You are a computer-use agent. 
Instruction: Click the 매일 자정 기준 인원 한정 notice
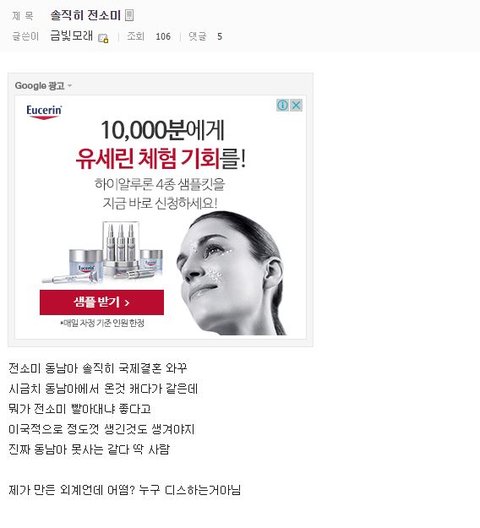(x=102, y=323)
